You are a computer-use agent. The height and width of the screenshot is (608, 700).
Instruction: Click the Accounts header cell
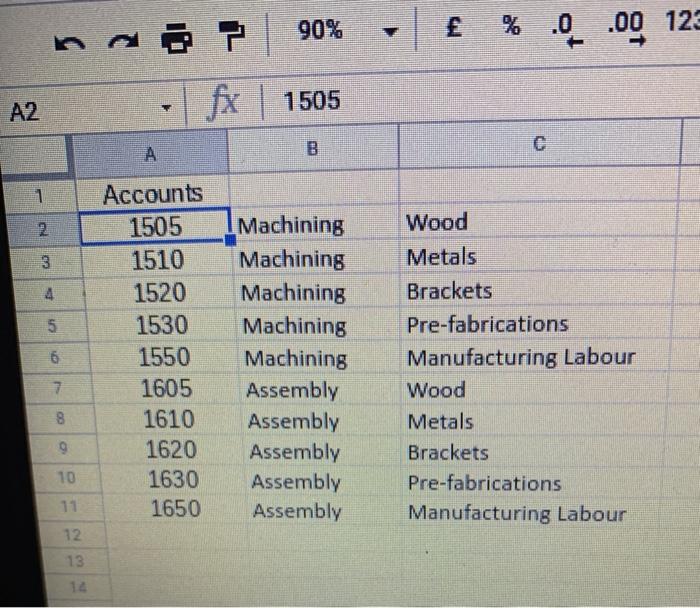coord(153,194)
